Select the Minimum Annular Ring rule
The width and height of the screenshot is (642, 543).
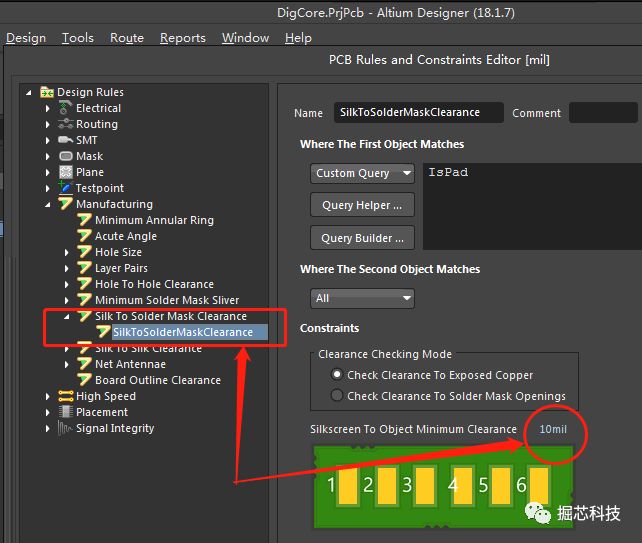pos(154,220)
